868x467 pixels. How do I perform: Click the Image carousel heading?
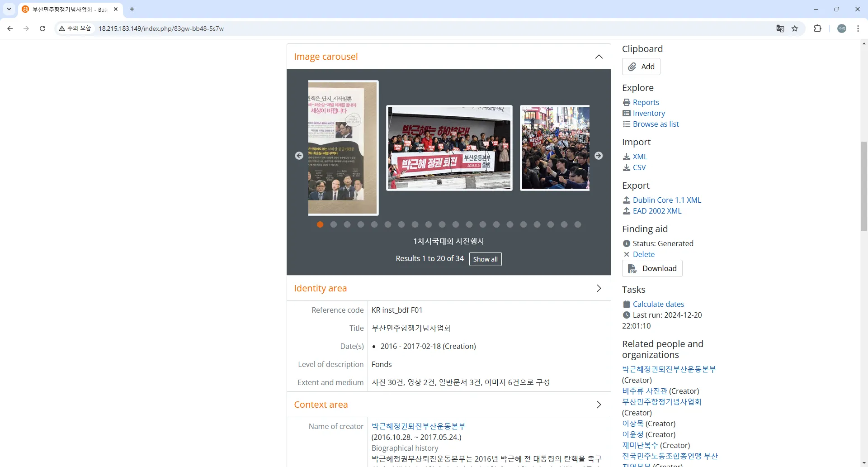[326, 57]
